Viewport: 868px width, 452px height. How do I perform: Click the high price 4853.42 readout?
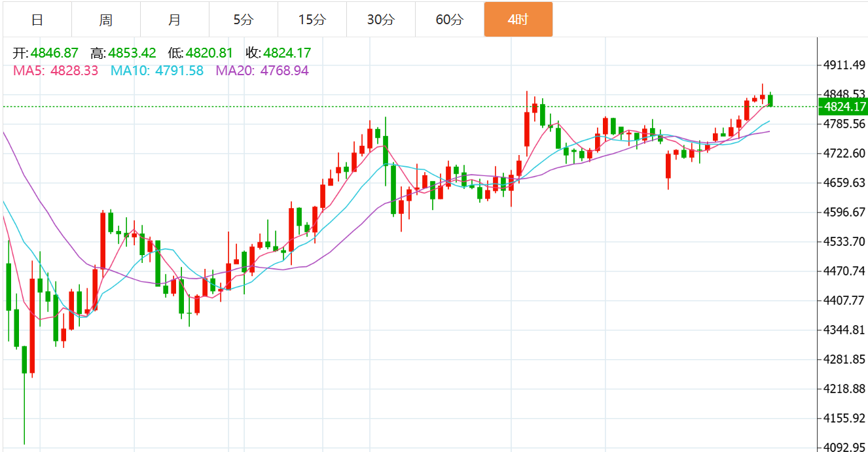132,53
